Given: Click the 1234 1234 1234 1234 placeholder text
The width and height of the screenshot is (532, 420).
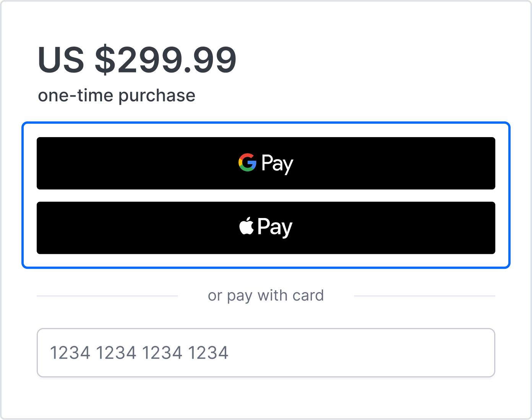Looking at the screenshot, I should tap(139, 353).
